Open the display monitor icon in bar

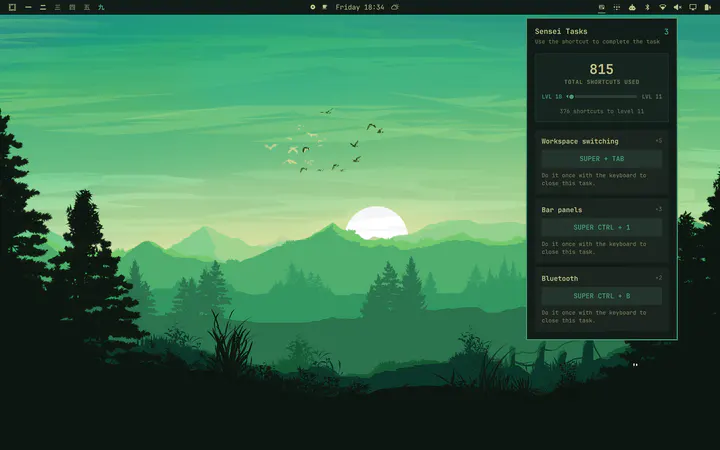pos(693,7)
